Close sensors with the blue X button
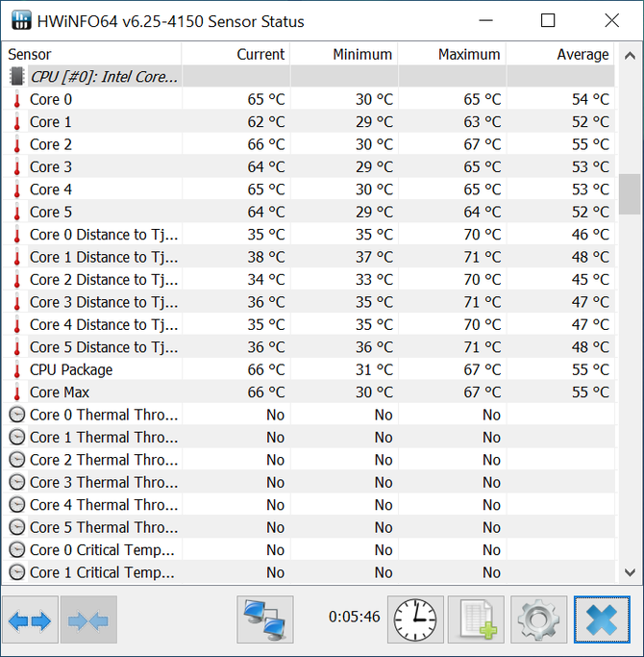 pyautogui.click(x=602, y=619)
